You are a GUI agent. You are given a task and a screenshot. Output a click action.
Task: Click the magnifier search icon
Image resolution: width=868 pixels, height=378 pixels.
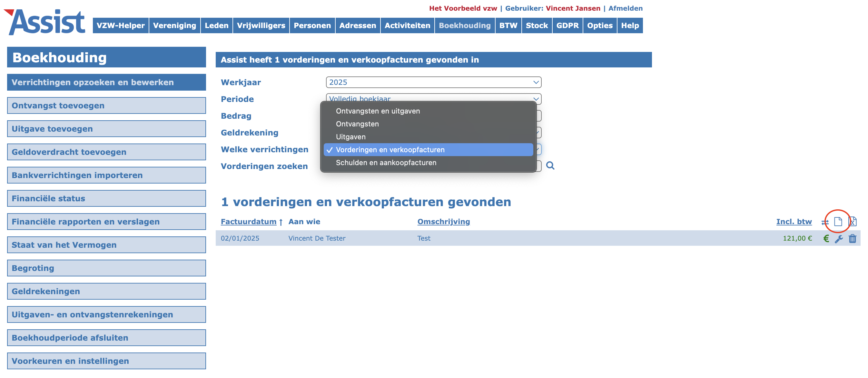[x=550, y=165]
